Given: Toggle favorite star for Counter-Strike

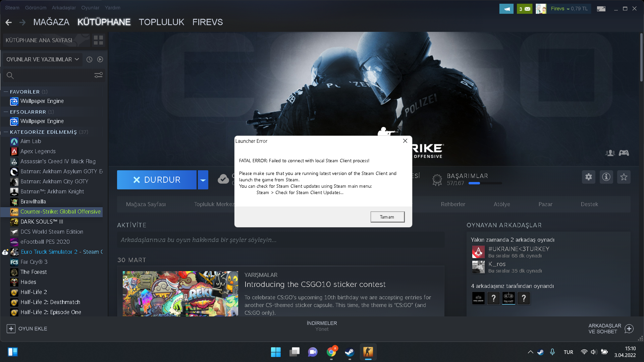Looking at the screenshot, I should click(624, 177).
